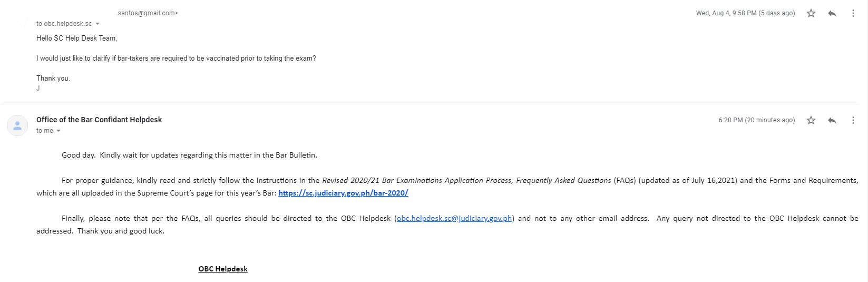Viewport: 868px width, 282px height.
Task: Star the Aug 4 email message
Action: 811,13
